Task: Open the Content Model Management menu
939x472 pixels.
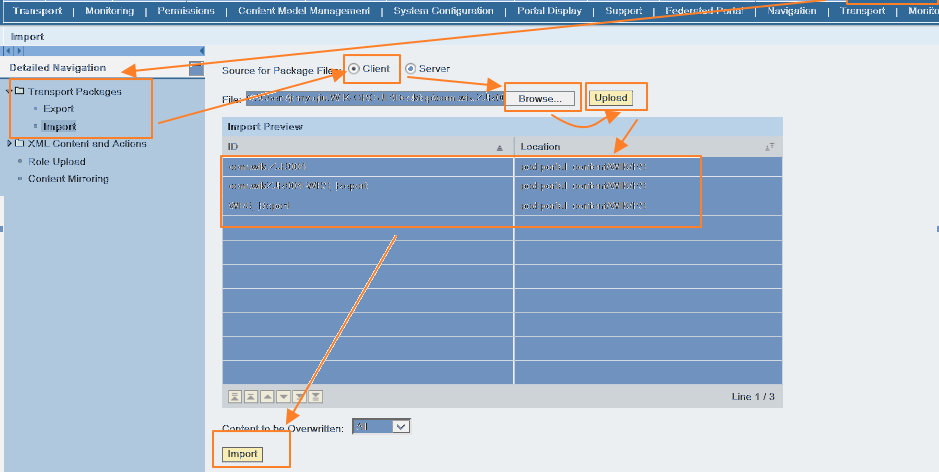Action: pos(304,11)
